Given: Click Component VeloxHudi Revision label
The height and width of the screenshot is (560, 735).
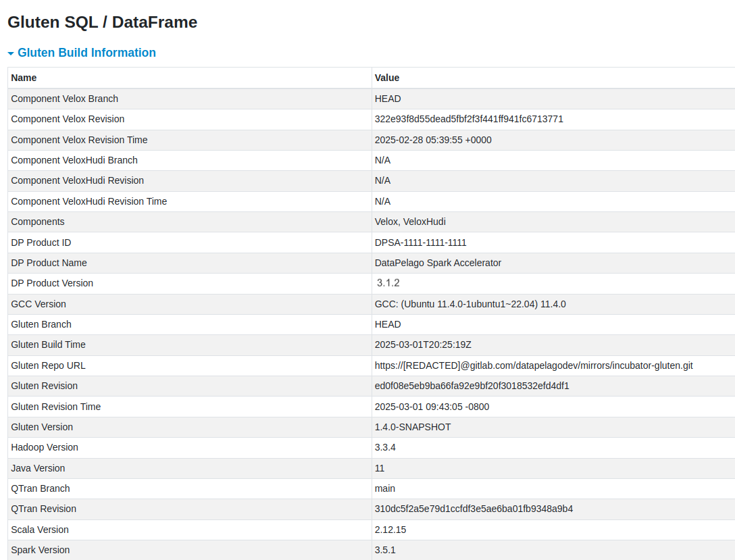Looking at the screenshot, I should pos(77,180).
